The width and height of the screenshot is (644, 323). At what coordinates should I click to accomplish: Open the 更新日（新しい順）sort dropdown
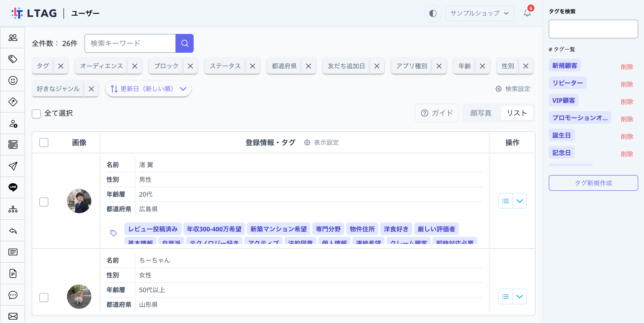(148, 89)
